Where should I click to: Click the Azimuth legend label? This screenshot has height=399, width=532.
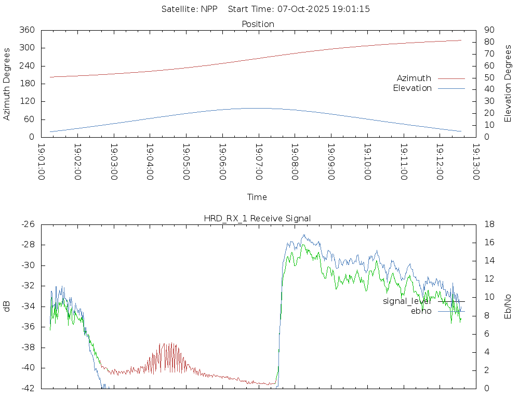coord(414,78)
